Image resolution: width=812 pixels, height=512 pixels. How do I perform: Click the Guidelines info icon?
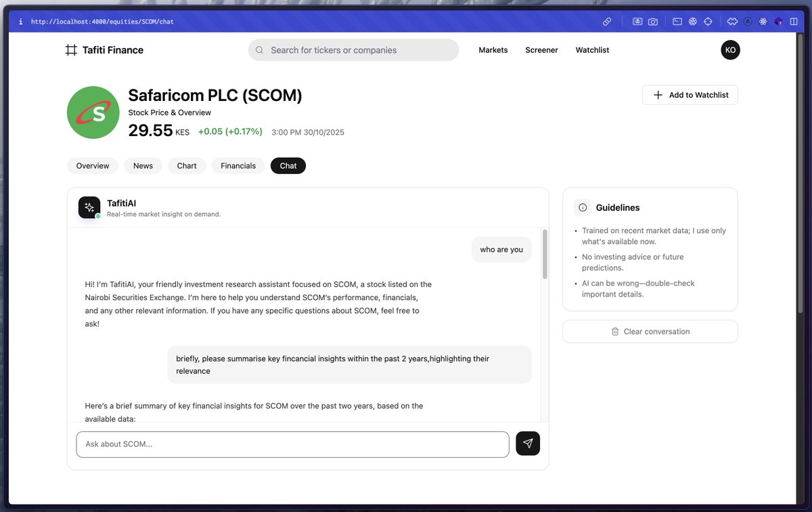point(583,208)
